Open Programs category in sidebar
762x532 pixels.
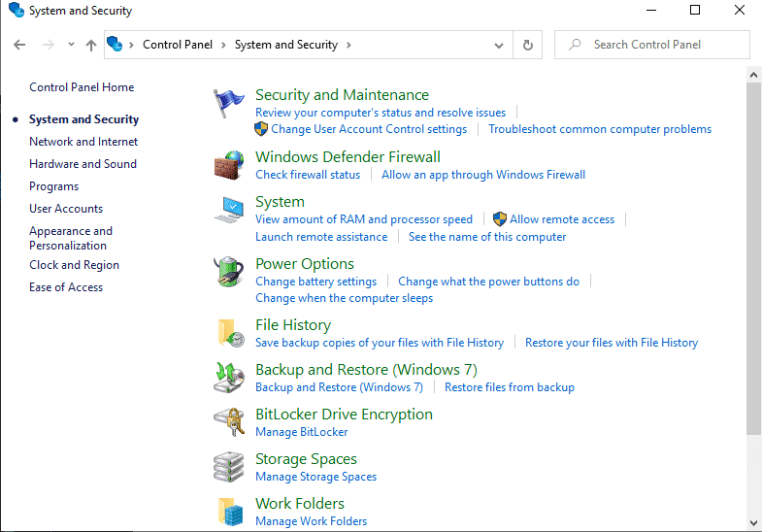point(54,186)
